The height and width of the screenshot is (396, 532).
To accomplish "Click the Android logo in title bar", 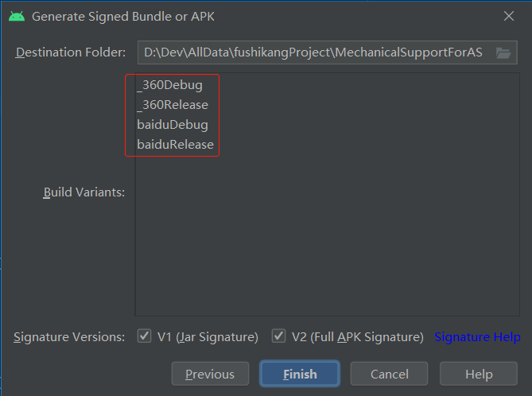I will tap(17, 16).
